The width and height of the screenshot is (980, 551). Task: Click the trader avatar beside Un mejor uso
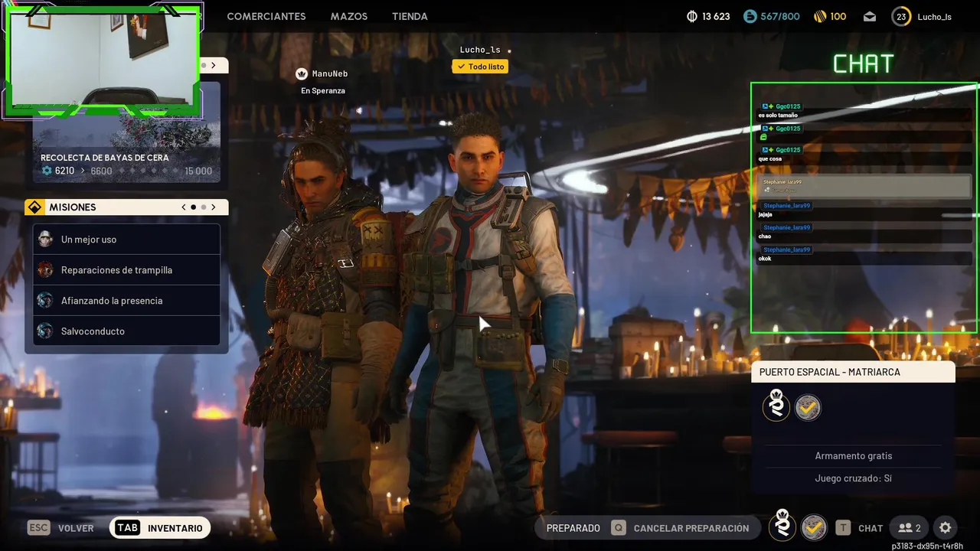coord(45,239)
